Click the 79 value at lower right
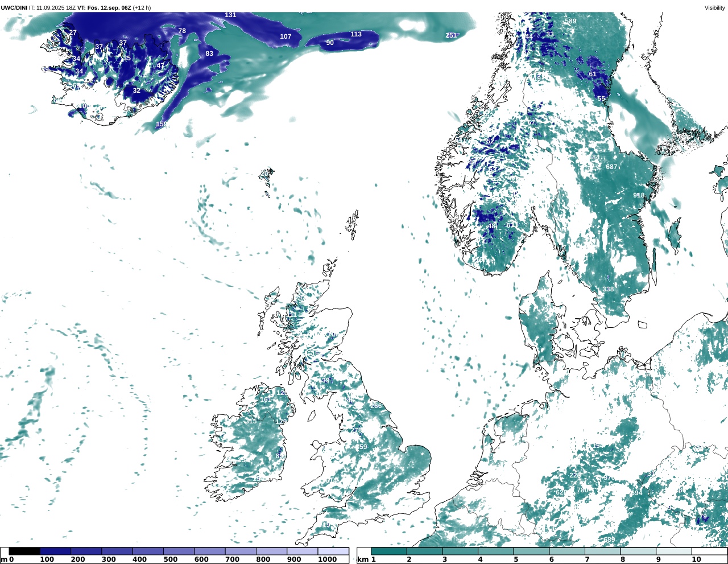This screenshot has width=728, height=564. click(703, 517)
